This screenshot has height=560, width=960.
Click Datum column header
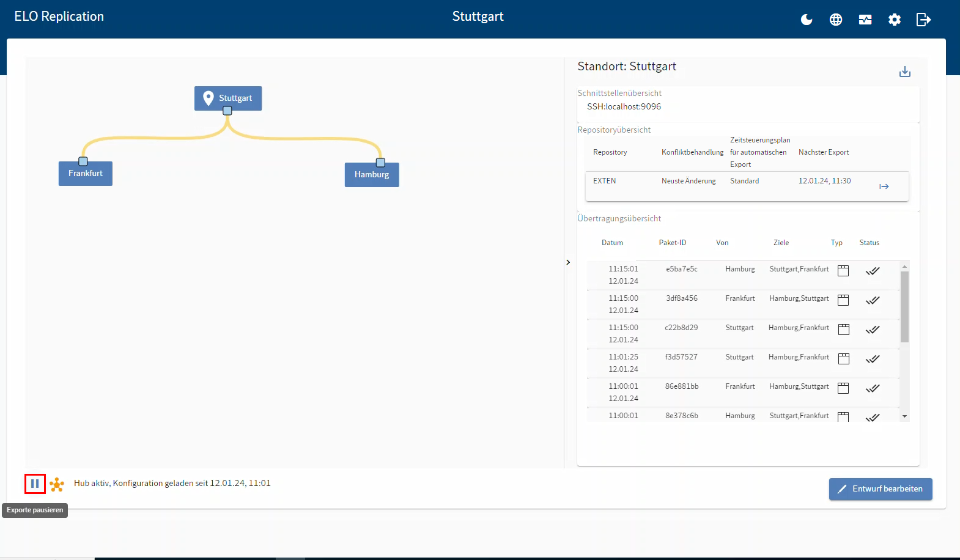click(x=612, y=243)
